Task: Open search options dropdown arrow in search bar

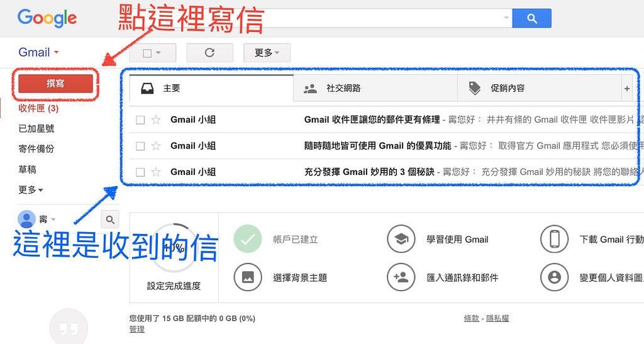Action: 506,18
